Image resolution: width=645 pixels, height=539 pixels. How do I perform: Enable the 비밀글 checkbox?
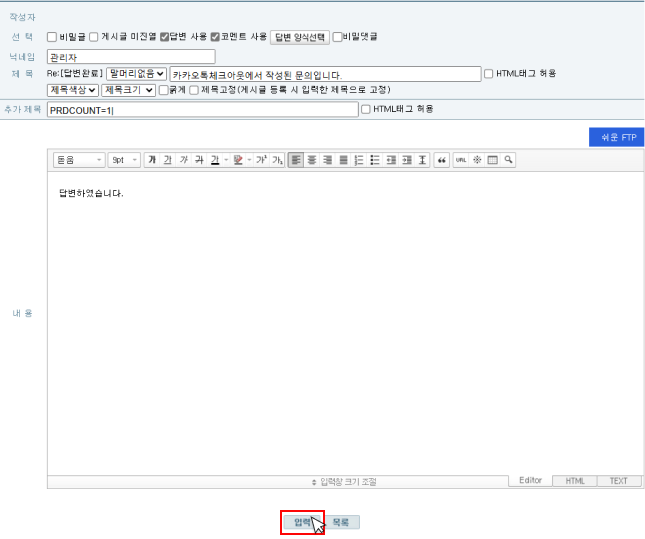[x=52, y=37]
